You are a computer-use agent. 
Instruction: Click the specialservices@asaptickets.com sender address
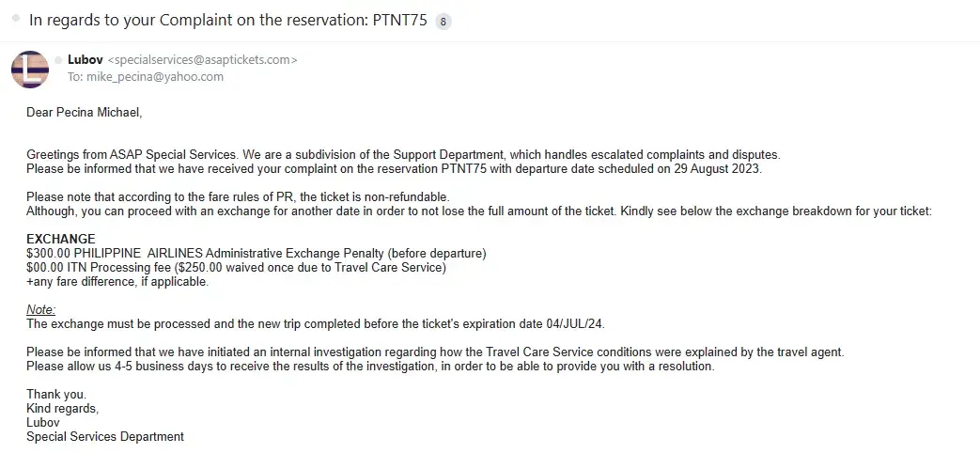pos(203,60)
